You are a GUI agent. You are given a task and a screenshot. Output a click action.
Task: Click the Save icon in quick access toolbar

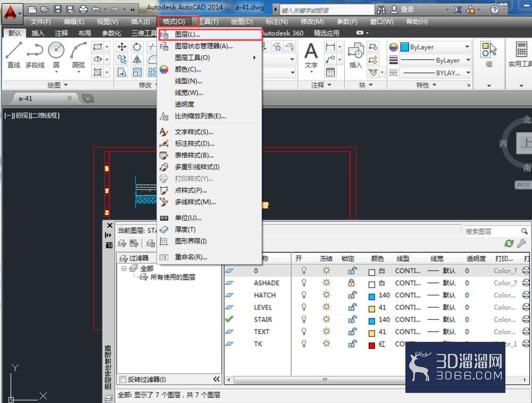(57, 10)
